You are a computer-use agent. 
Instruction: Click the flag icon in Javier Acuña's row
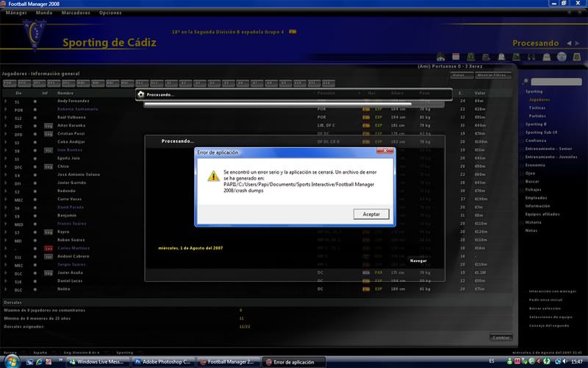366,273
